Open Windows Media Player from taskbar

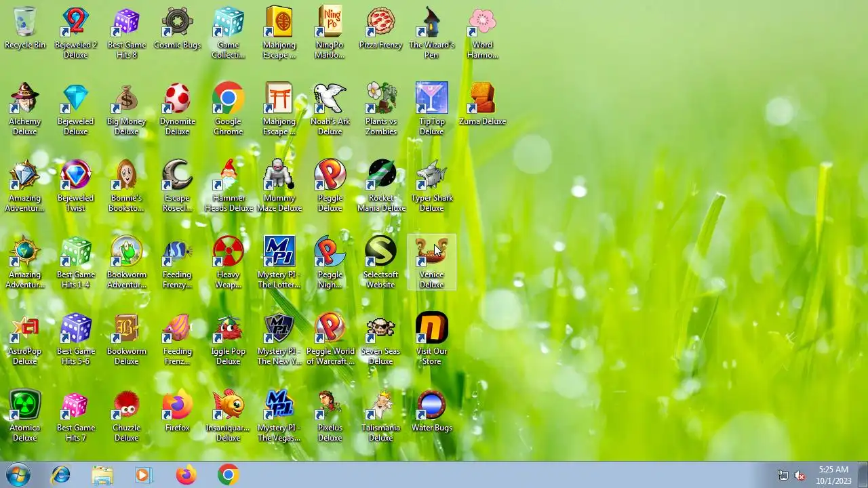143,475
